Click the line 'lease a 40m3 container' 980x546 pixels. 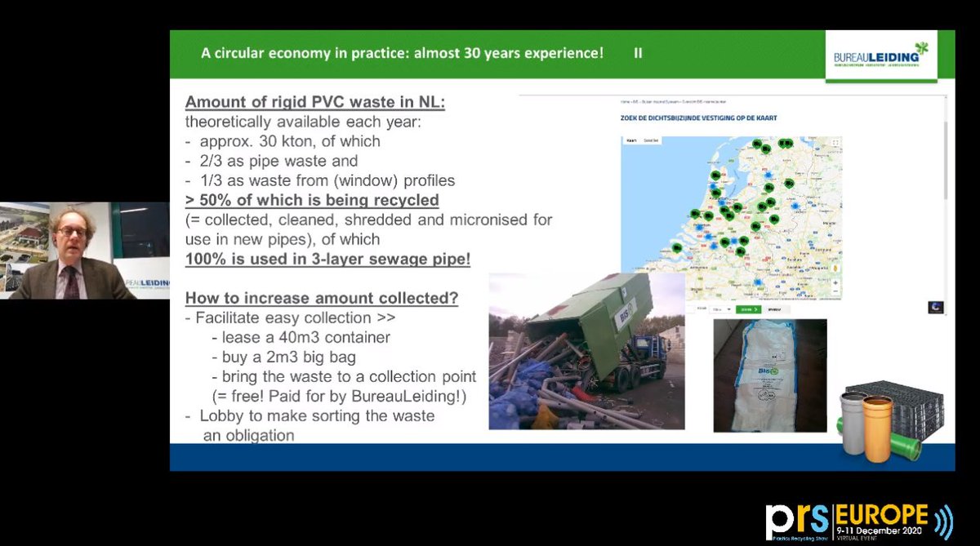[305, 339]
